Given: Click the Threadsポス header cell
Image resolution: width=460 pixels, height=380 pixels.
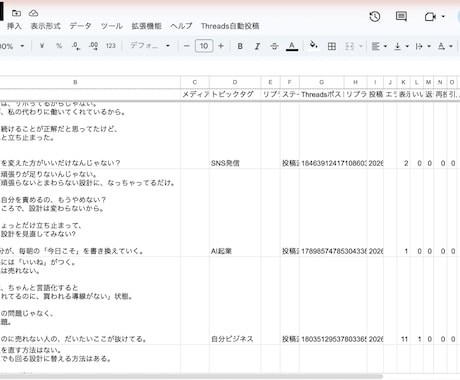Looking at the screenshot, I should click(x=322, y=94).
